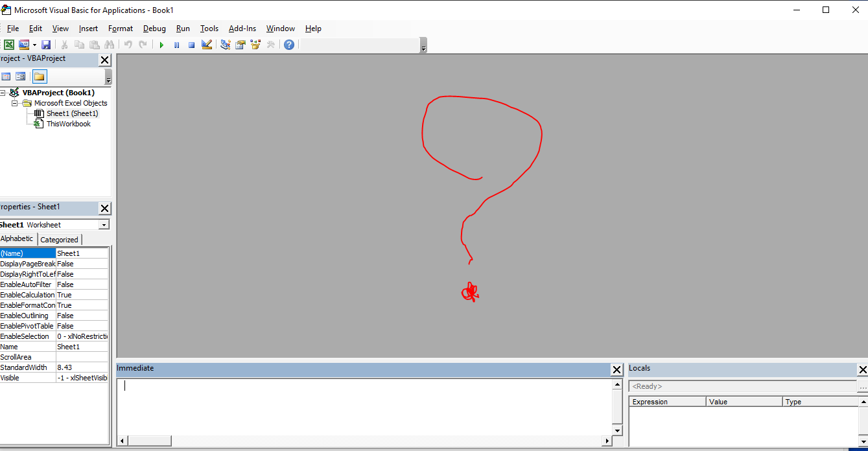Open the Insert menu
The width and height of the screenshot is (868, 451).
89,29
